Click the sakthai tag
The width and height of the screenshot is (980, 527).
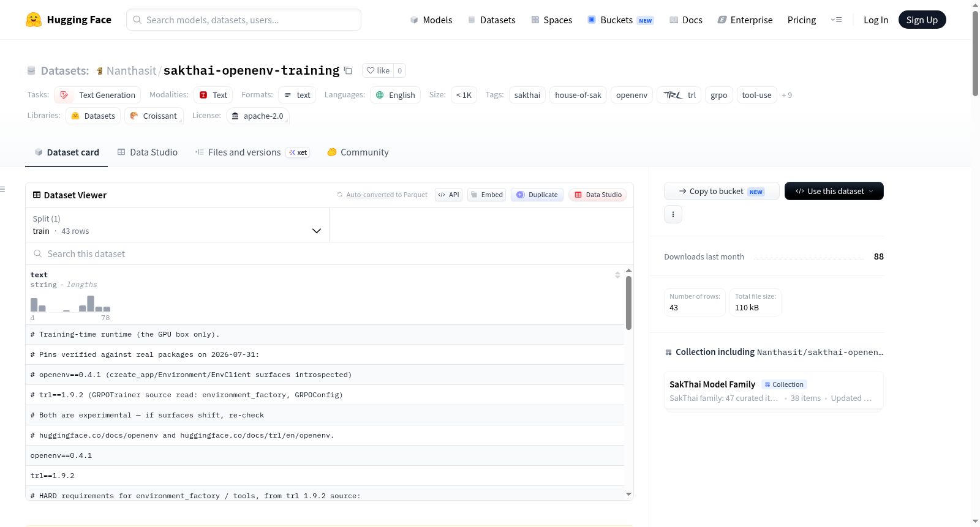[x=527, y=95]
